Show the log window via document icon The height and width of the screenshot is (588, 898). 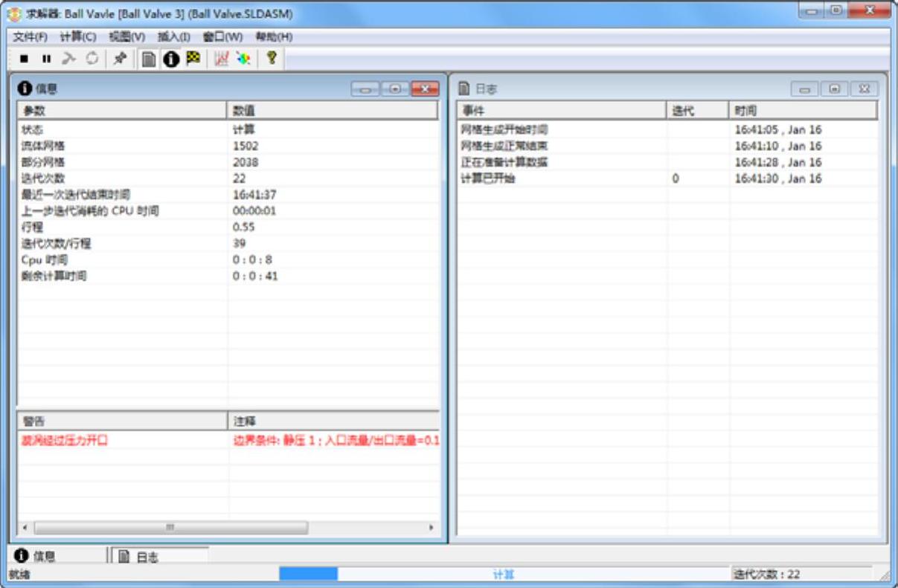pos(149,59)
